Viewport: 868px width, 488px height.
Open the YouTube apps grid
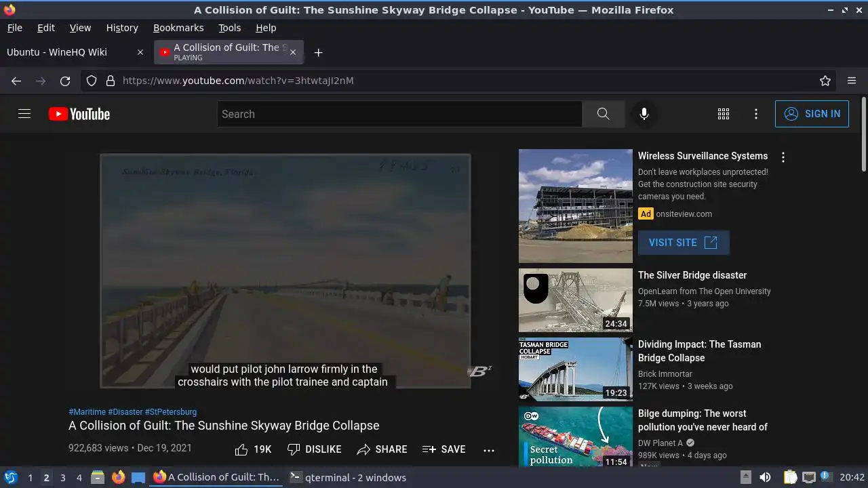click(724, 114)
